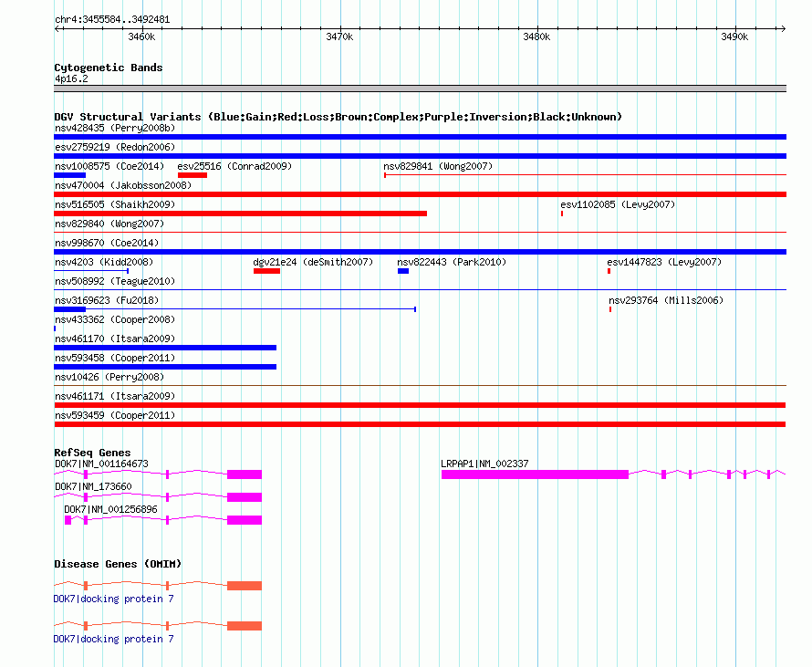This screenshot has width=812, height=667.
Task: Click the LRPAP1|NM_002337 large exon block
Action: (535, 474)
